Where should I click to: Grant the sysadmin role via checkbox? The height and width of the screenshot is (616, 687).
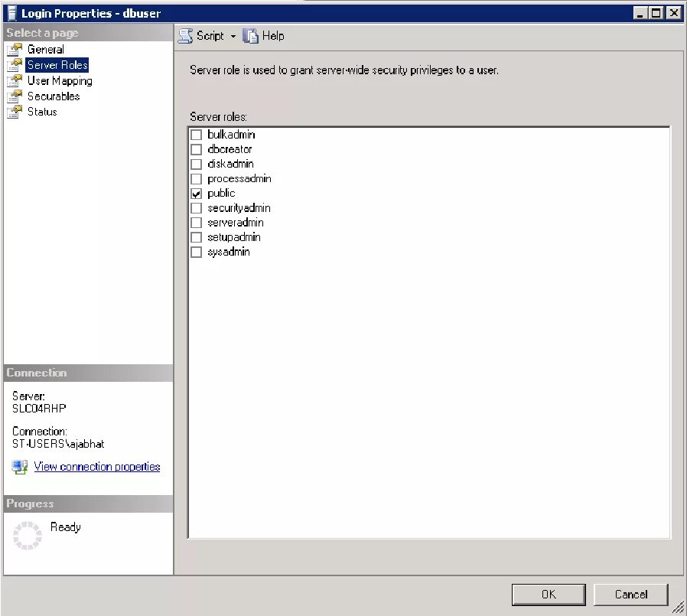[x=197, y=252]
